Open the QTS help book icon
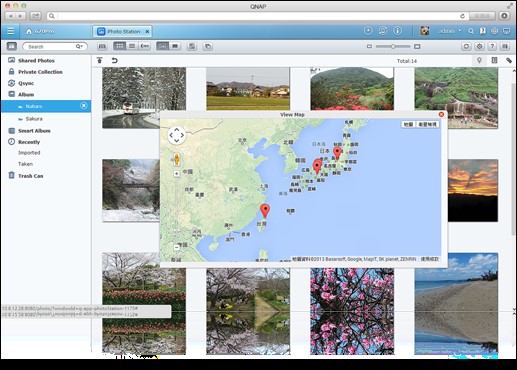The image size is (517, 370). point(482,31)
